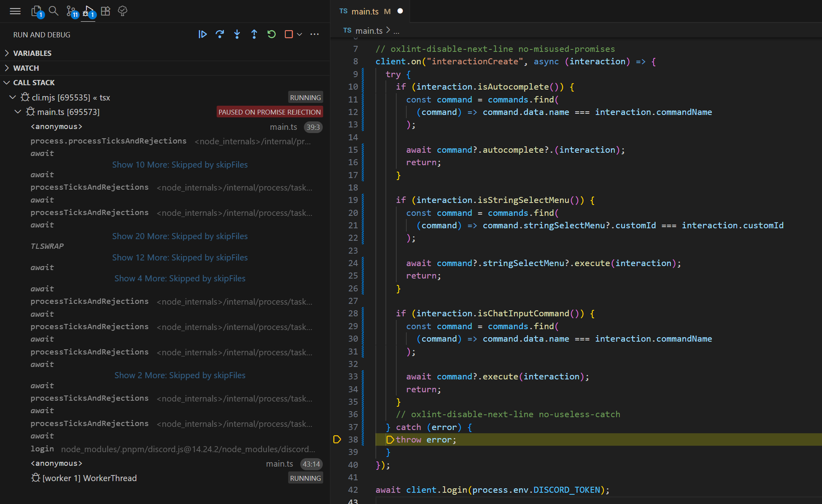This screenshot has width=822, height=504.
Task: Collapse the CALL STACK section
Action: tap(34, 82)
